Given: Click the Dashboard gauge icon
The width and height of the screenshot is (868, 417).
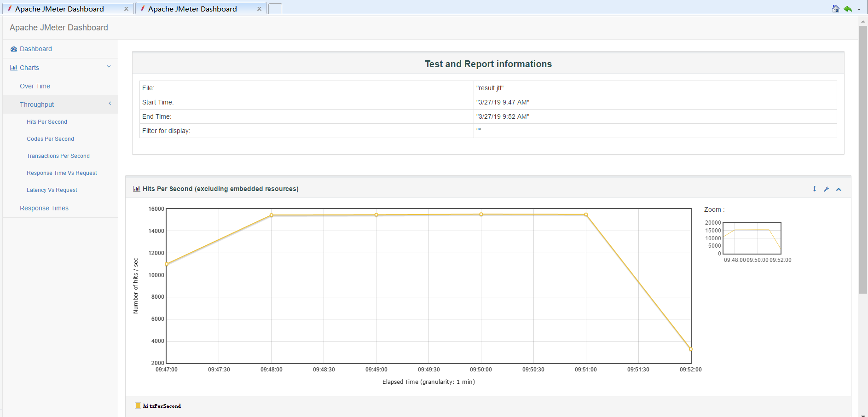Looking at the screenshot, I should (x=14, y=49).
